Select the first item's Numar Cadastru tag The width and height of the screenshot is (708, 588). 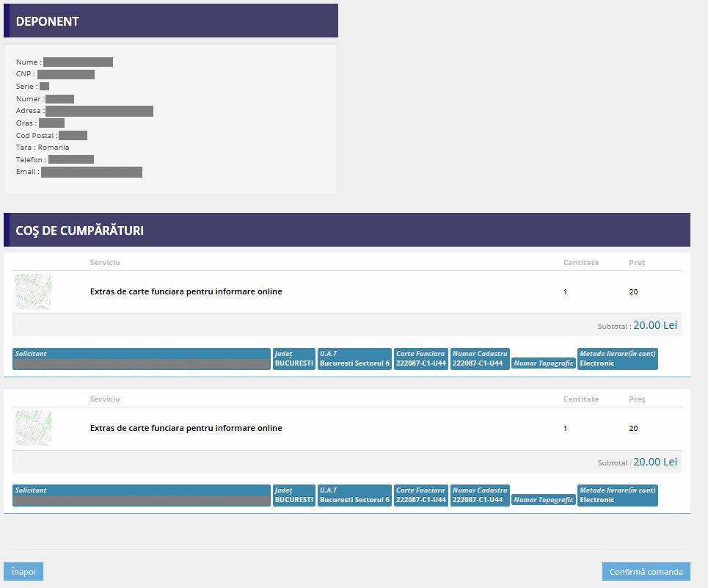coord(480,359)
